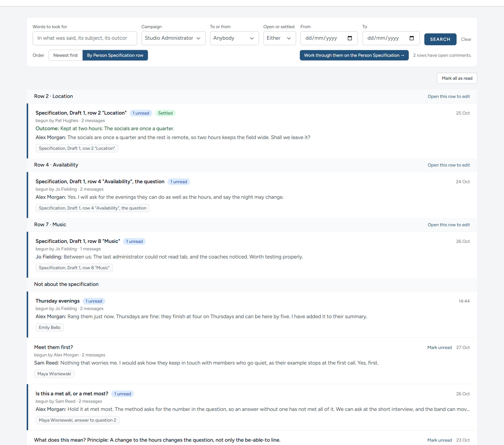
Task: Click the 2 rows have open comments text
Action: coord(442,55)
